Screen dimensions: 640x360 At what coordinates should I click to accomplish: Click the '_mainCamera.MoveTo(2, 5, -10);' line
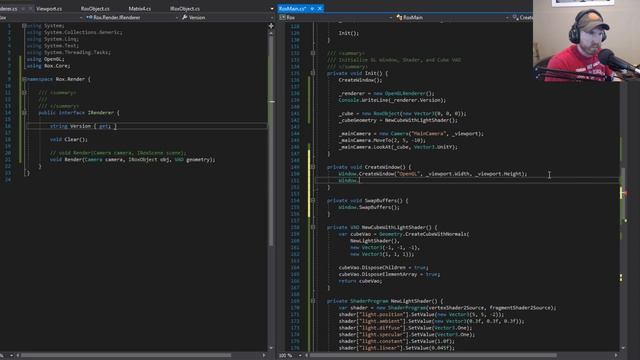(x=382, y=140)
